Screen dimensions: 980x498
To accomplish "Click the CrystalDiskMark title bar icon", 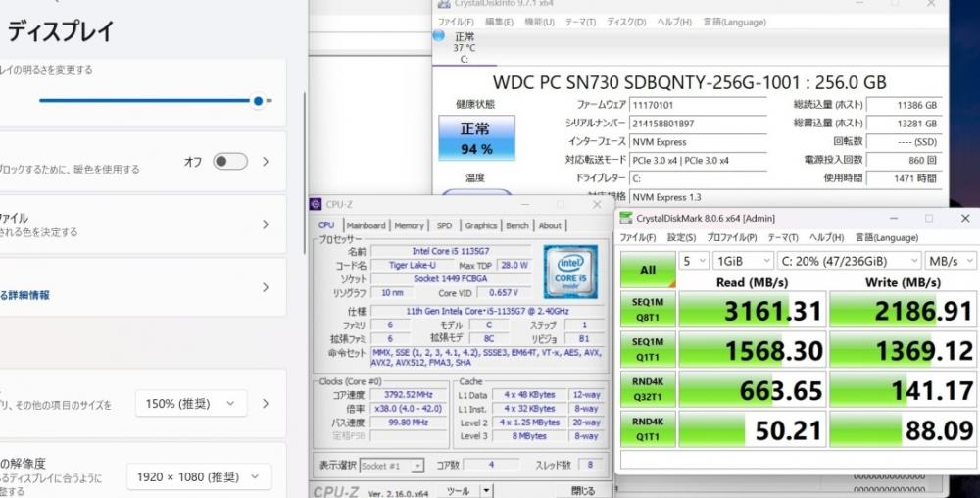I will 625,218.
